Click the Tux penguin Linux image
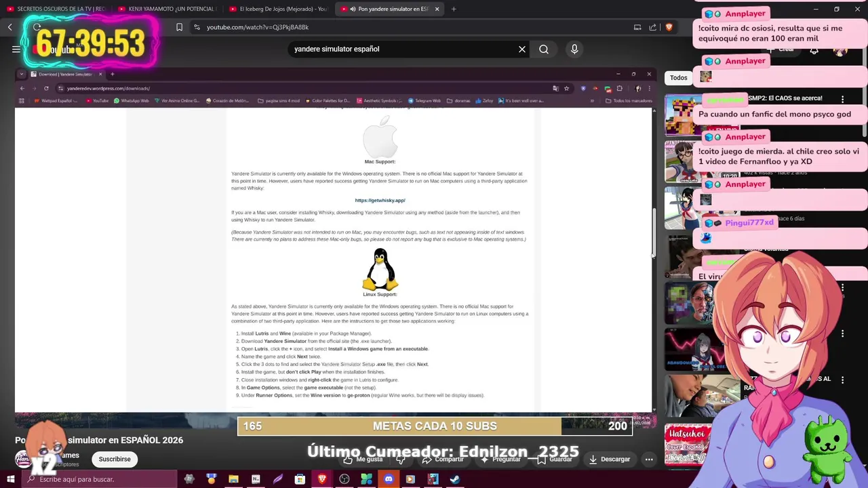Screen dimensions: 868x488 point(380,269)
